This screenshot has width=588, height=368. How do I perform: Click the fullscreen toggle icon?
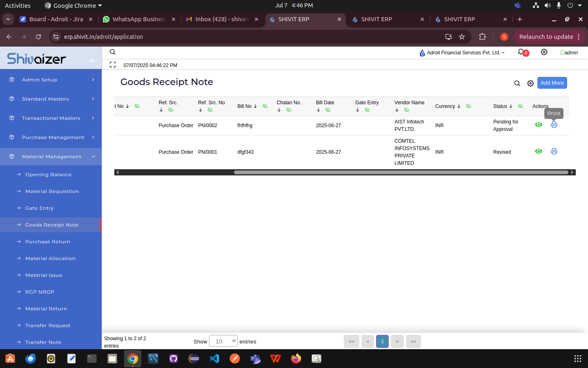coord(113,65)
